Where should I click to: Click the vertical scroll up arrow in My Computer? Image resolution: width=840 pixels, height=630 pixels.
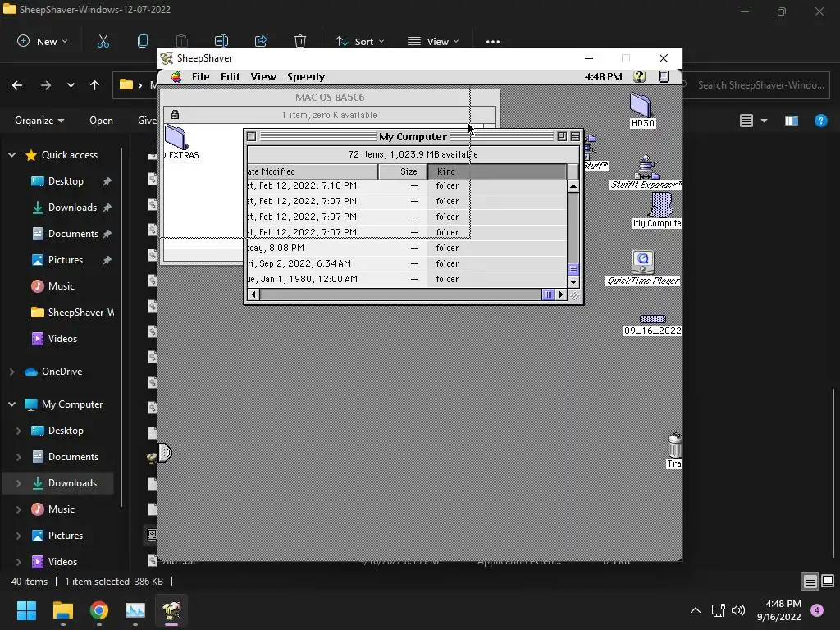click(573, 186)
